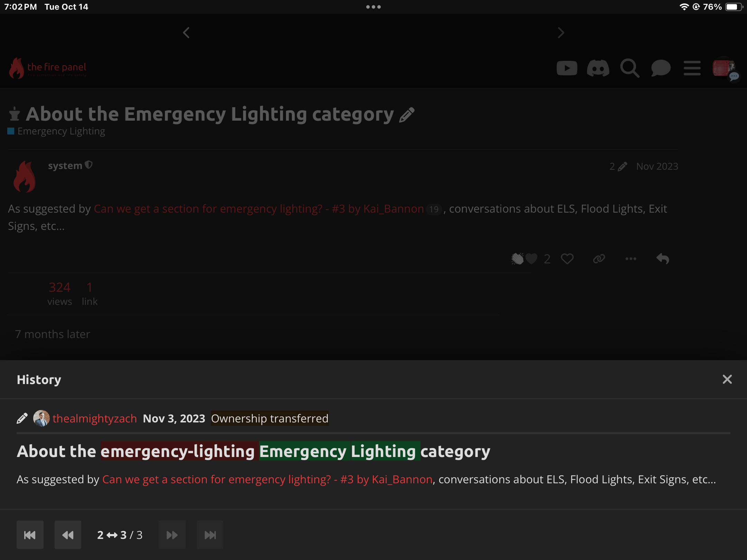Like the system post with heart
Image resolution: width=747 pixels, height=560 pixels.
(567, 259)
